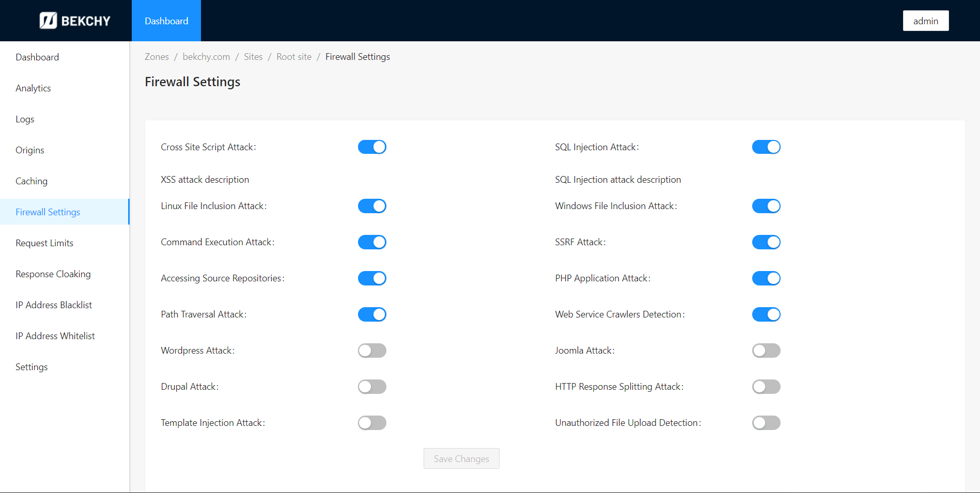The image size is (980, 493).
Task: Open Request Limits sidebar item
Action: click(65, 243)
